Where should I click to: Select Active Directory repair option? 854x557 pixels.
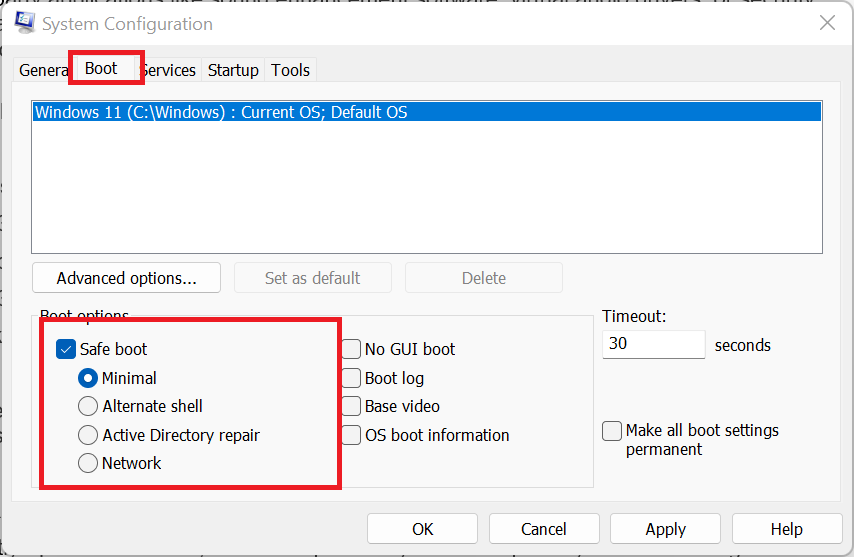(x=88, y=435)
